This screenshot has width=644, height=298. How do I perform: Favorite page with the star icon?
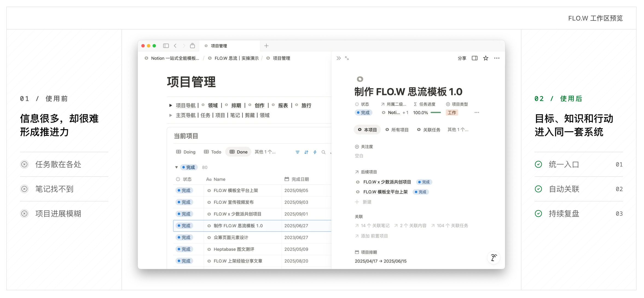tap(486, 58)
